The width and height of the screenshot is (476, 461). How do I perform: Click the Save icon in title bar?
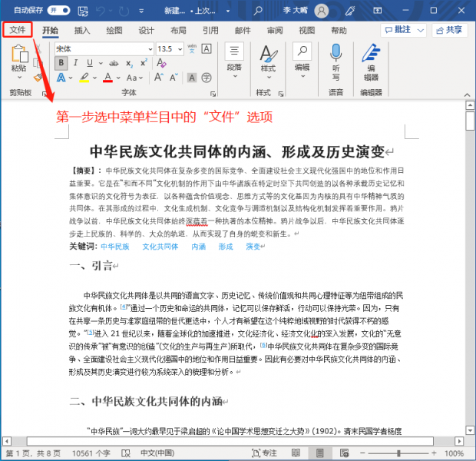(83, 12)
